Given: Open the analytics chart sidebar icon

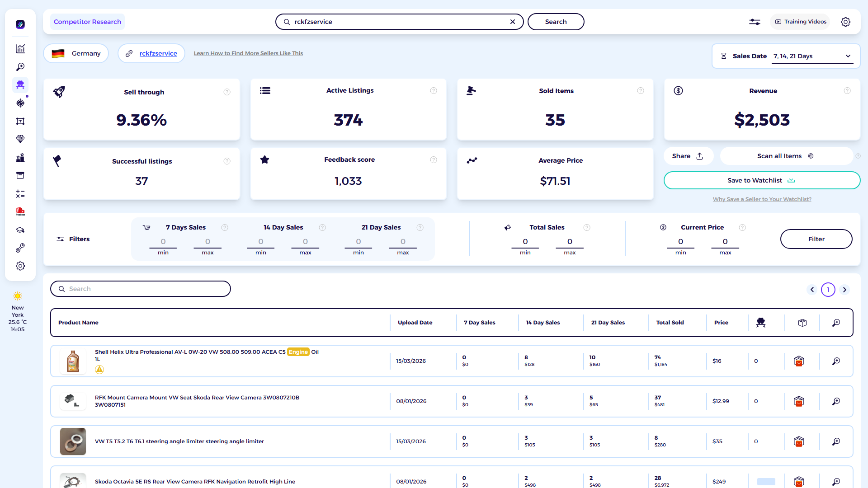Looking at the screenshot, I should click(x=20, y=49).
